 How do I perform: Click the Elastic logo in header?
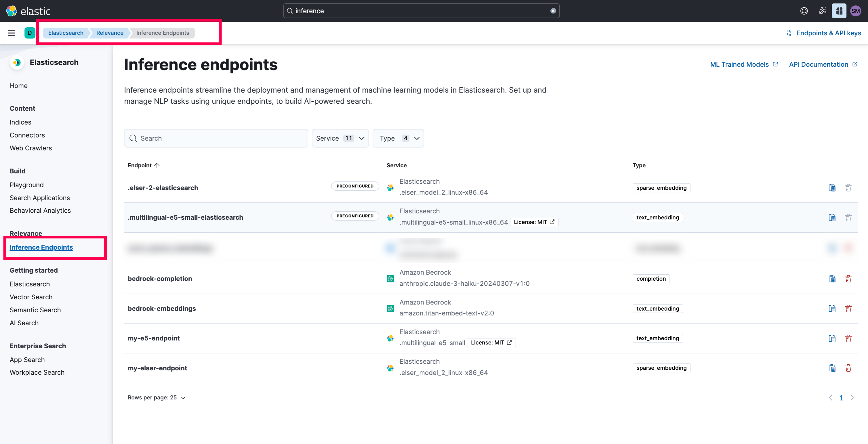[28, 11]
